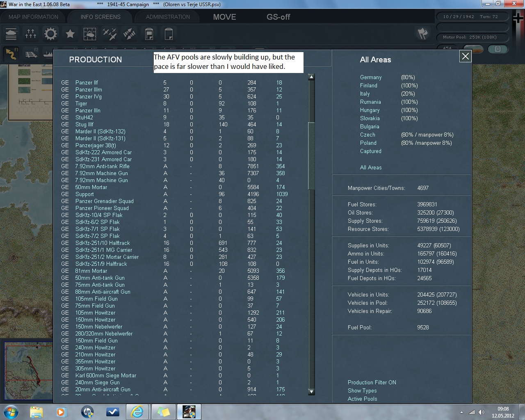Image resolution: width=525 pixels, height=420 pixels.
Task: Select Finland in All Areas list
Action: (x=369, y=85)
